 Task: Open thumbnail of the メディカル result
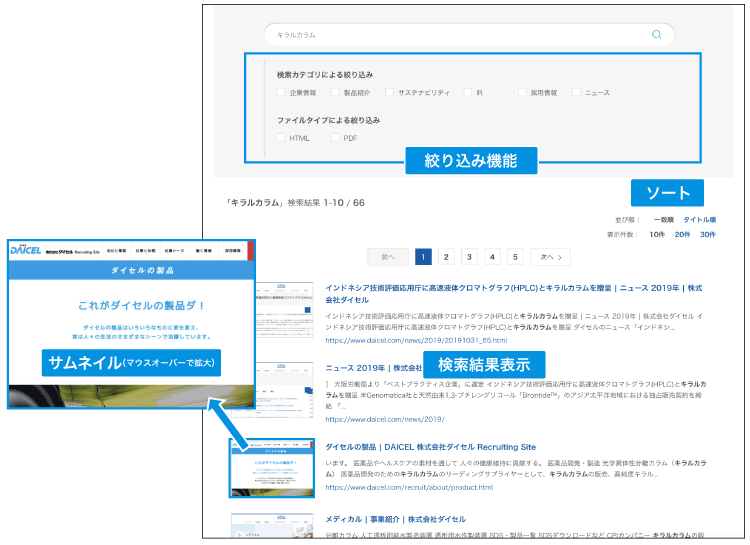[272, 525]
